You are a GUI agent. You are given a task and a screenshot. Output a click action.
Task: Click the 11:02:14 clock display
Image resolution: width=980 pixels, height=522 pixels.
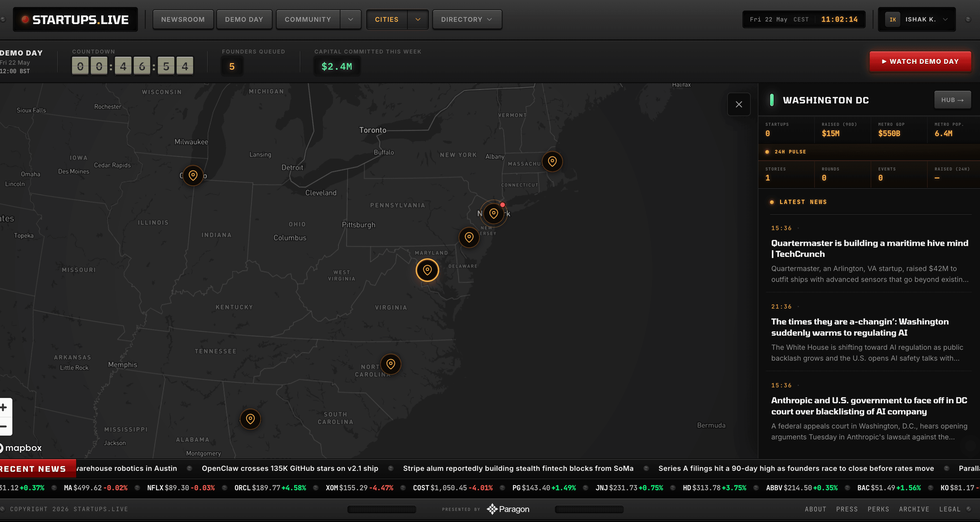pyautogui.click(x=839, y=19)
